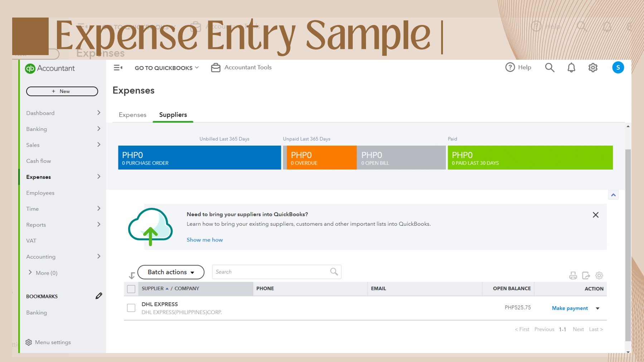This screenshot has height=362, width=644.
Task: Click the search magnifier in supplier search box
Action: click(x=334, y=272)
